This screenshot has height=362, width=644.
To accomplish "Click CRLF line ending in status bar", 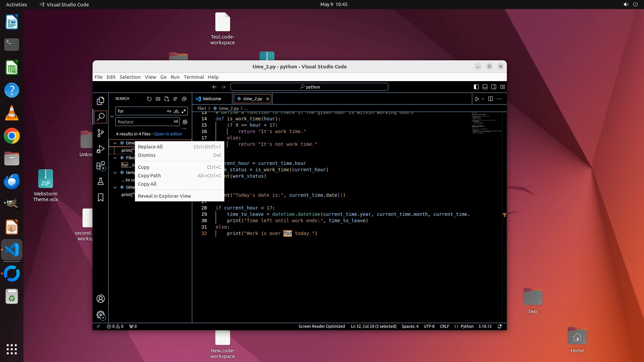I will [444, 326].
